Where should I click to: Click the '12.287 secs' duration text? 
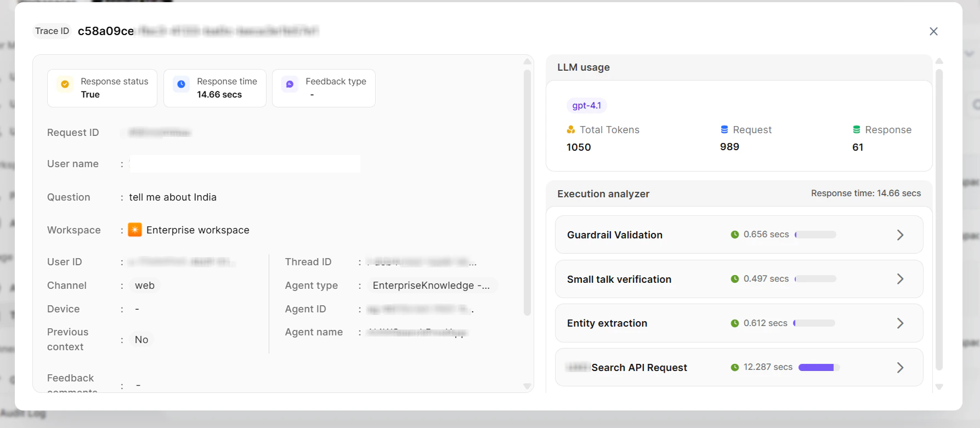pyautogui.click(x=768, y=367)
